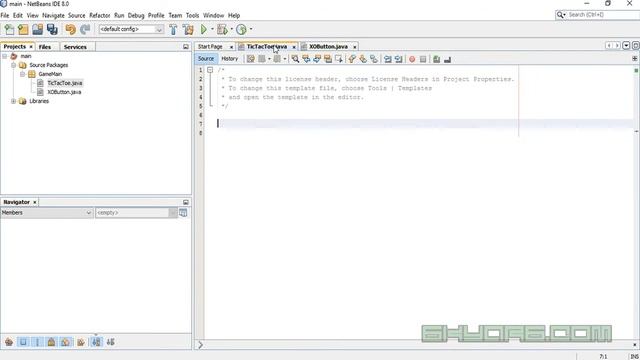Image resolution: width=640 pixels, height=360 pixels.
Task: Toggle Show Inherited Members in Navigator
Action: (9, 342)
